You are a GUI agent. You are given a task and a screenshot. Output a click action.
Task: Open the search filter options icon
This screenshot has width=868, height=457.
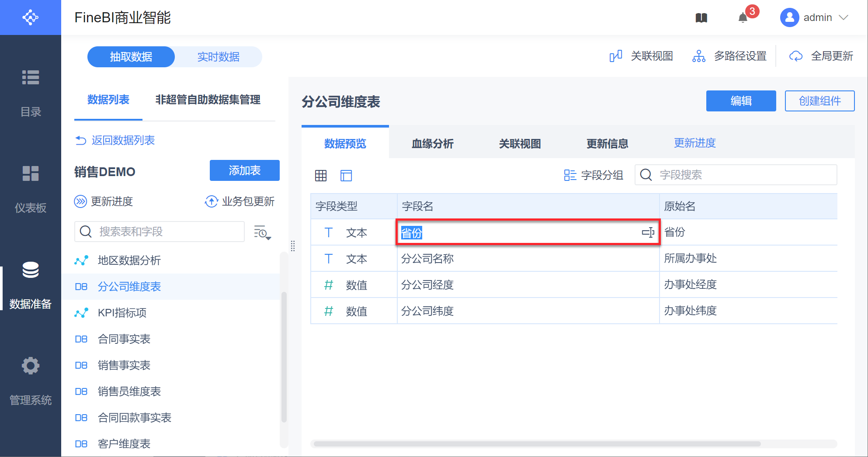[x=262, y=232]
